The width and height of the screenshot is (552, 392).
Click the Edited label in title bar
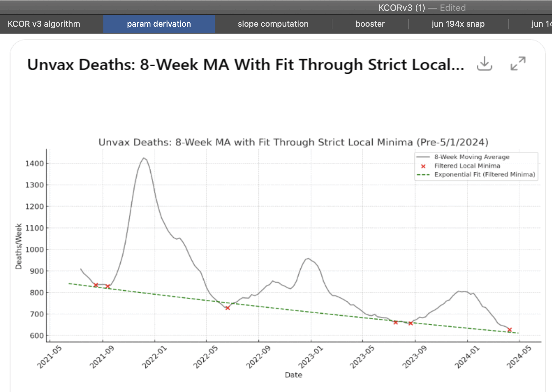pyautogui.click(x=453, y=8)
